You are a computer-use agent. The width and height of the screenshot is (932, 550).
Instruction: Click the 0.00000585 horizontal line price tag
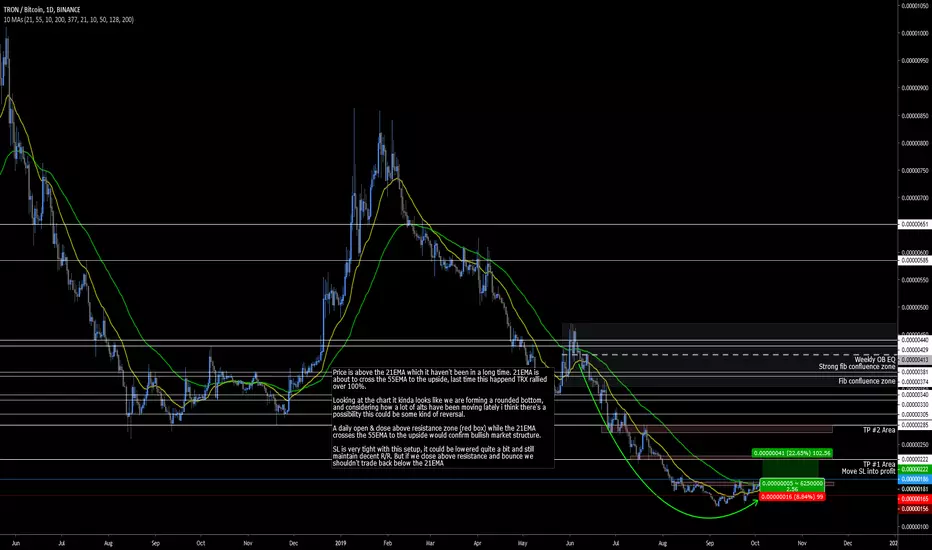(915, 260)
